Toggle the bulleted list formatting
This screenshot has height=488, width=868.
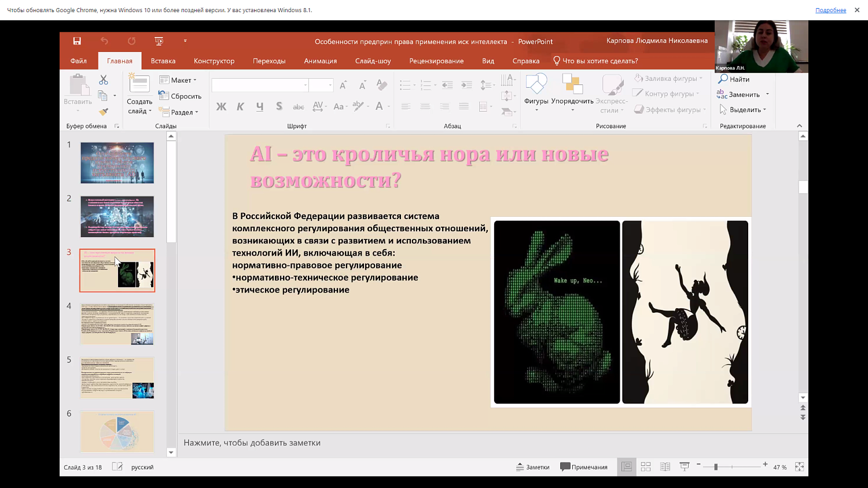pyautogui.click(x=405, y=84)
